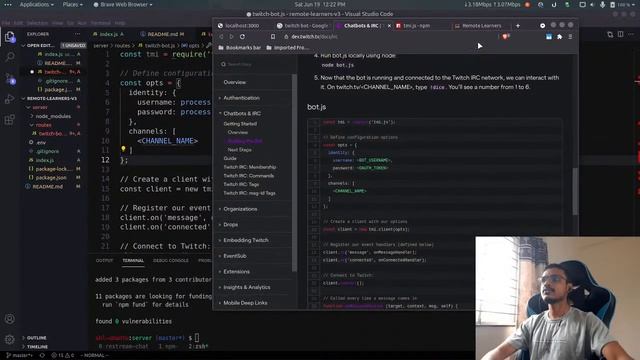Collapse the REMOTE-LEARNERS-V3 folder section
This screenshot has width=640, height=360.
coord(24,98)
